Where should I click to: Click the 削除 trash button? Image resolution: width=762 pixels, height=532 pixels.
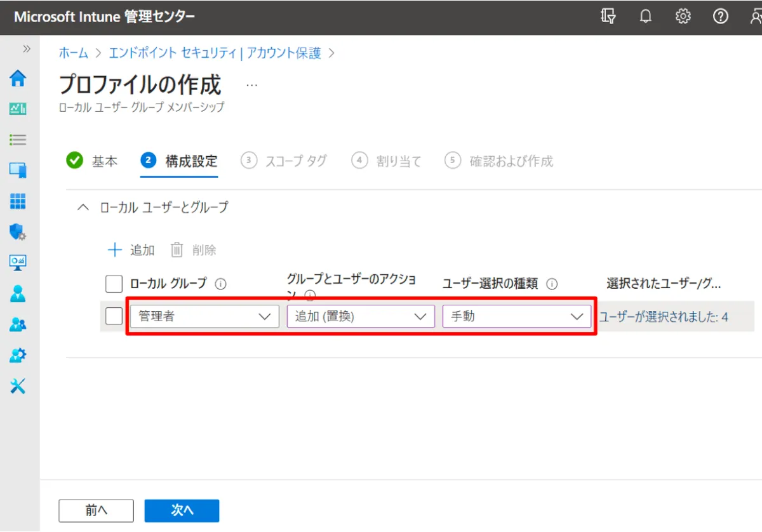coord(194,250)
